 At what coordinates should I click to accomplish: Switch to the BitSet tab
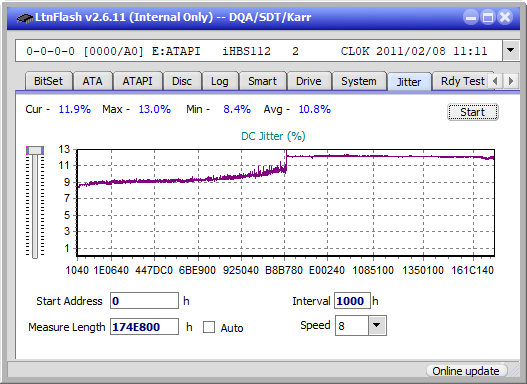tap(48, 81)
